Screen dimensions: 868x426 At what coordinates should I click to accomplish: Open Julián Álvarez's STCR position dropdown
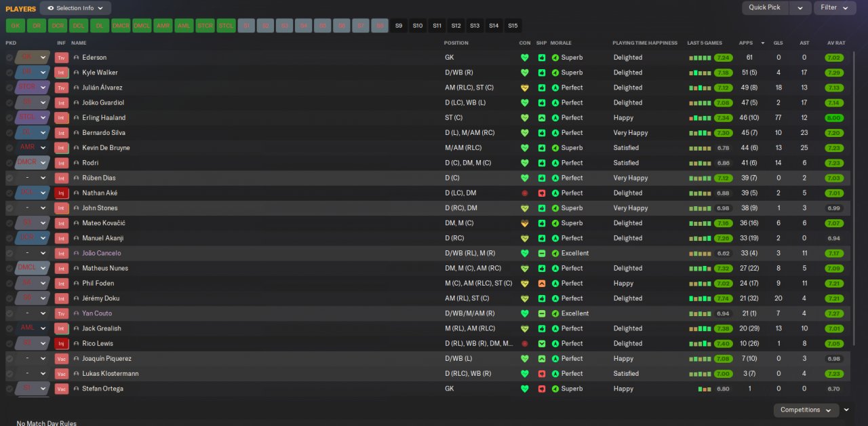coord(33,88)
